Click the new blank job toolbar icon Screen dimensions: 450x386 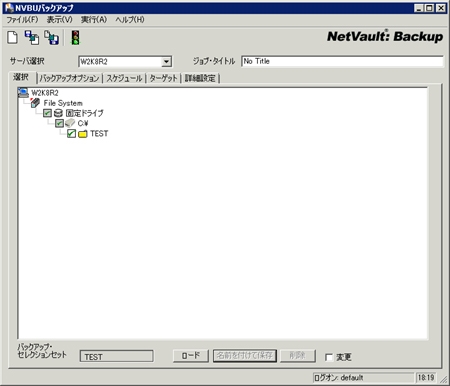point(12,37)
